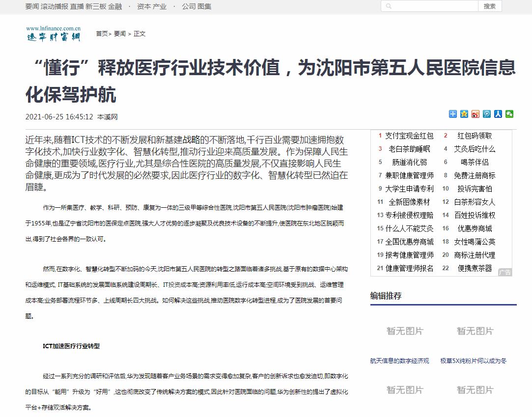Share article to QZone star icon
This screenshot has height=417, width=532.
(x=464, y=114)
